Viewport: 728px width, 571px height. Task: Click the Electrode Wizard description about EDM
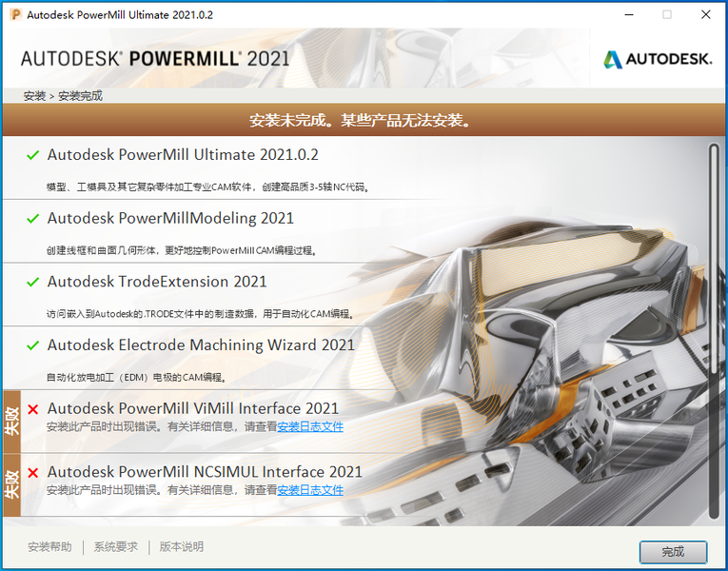coord(136,378)
